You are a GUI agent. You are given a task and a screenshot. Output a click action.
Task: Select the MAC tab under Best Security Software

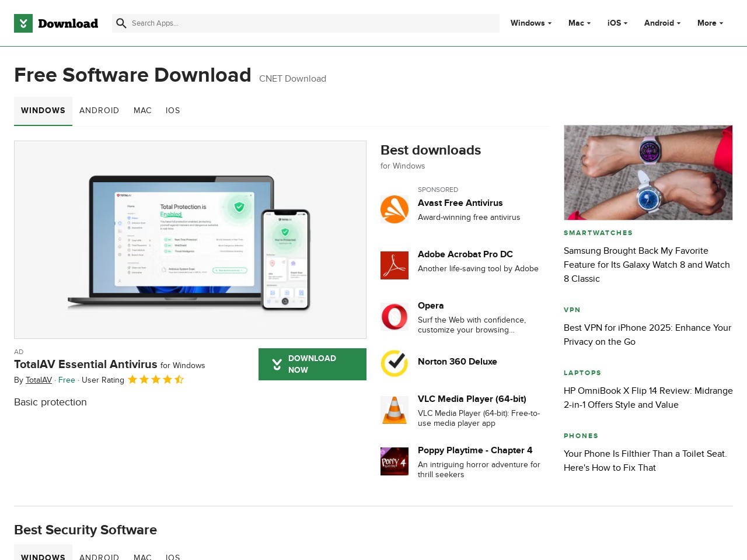[x=142, y=557]
